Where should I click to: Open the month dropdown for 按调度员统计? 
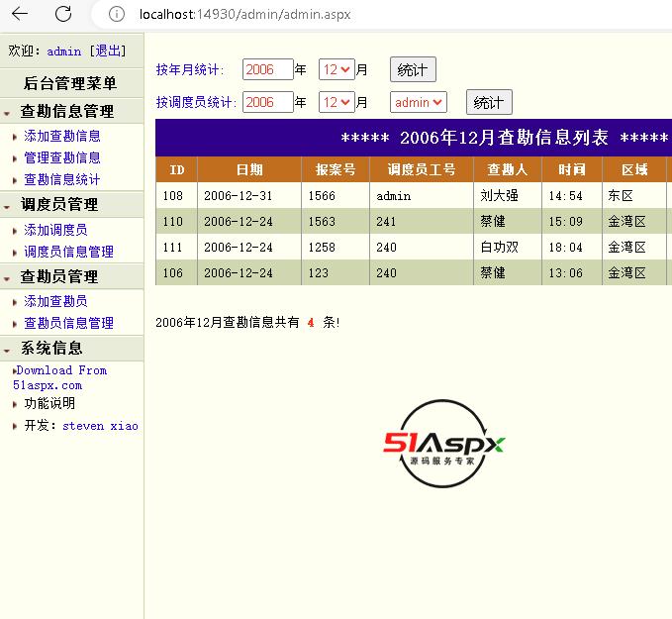(336, 102)
